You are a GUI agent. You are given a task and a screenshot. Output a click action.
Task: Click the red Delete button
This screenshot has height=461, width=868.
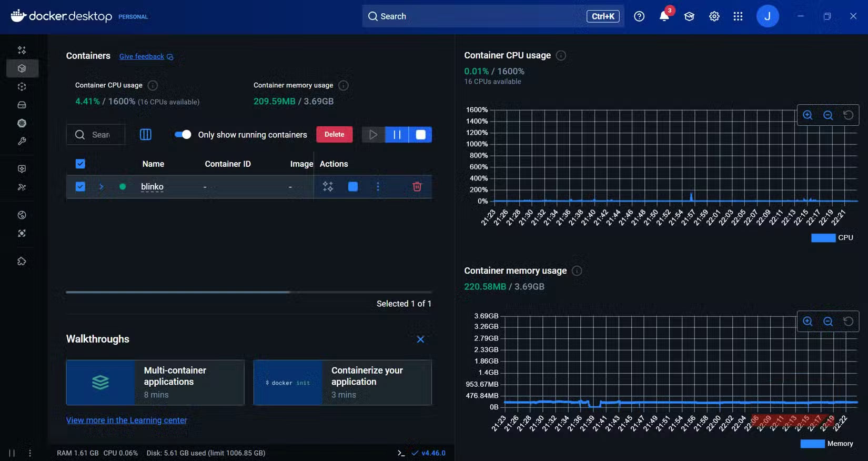334,135
